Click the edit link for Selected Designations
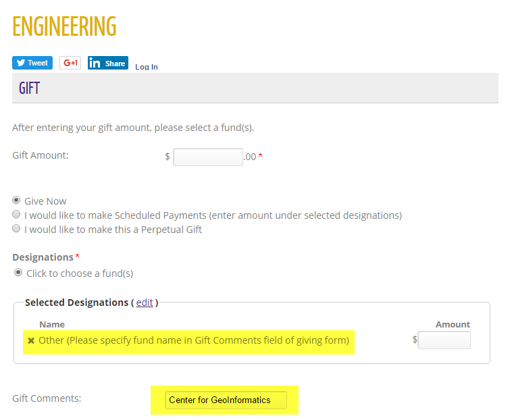Screen dimensions: 512x420 click(x=145, y=303)
